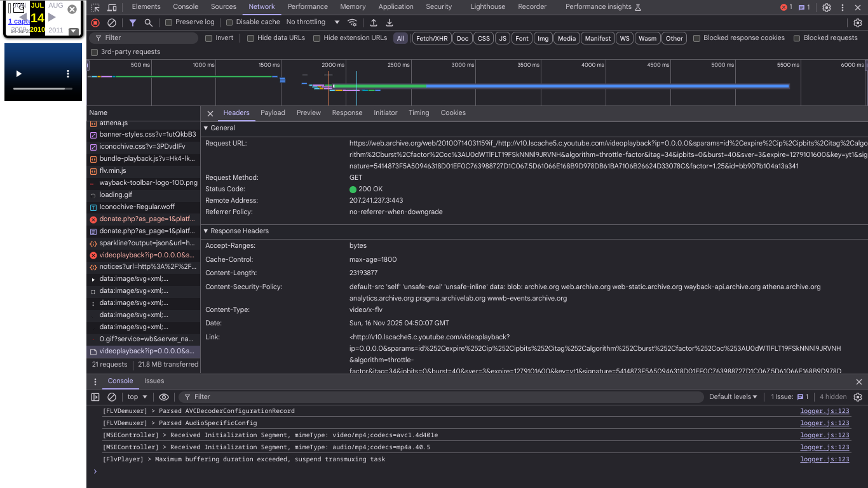Switch to the Timing tab
Screen dimensions: 868x488
[419, 112]
